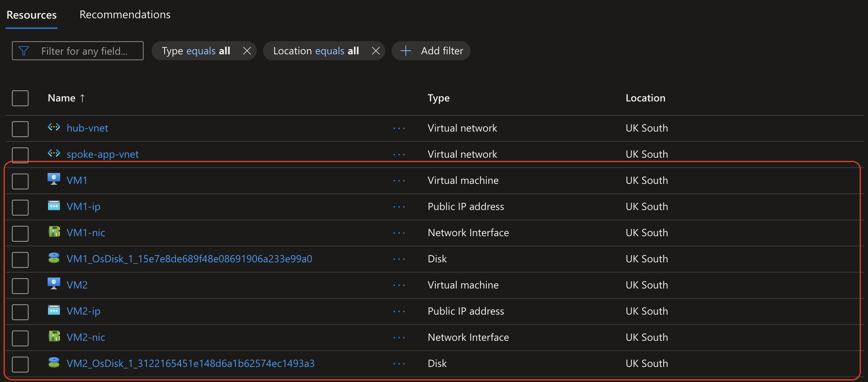
Task: Click inside the Filter for any field input
Action: coord(85,50)
